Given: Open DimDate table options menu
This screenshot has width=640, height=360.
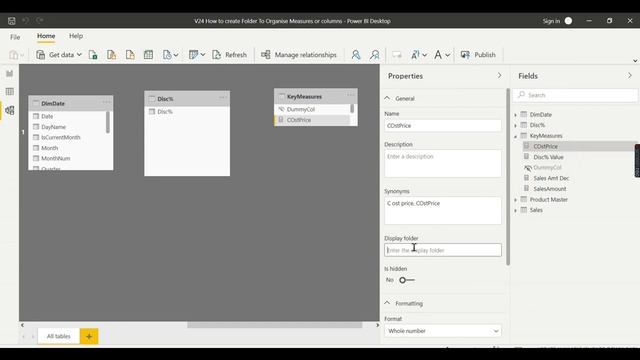Looking at the screenshot, I should tap(107, 102).
